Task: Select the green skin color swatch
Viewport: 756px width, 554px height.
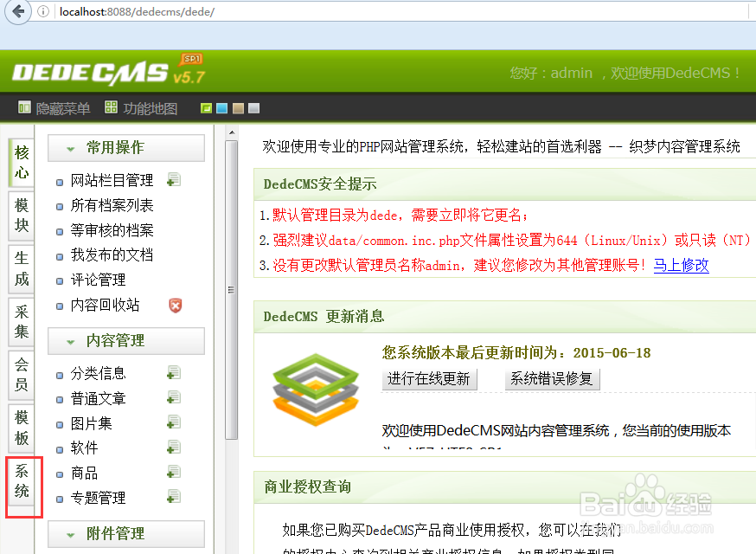Action: tap(207, 108)
